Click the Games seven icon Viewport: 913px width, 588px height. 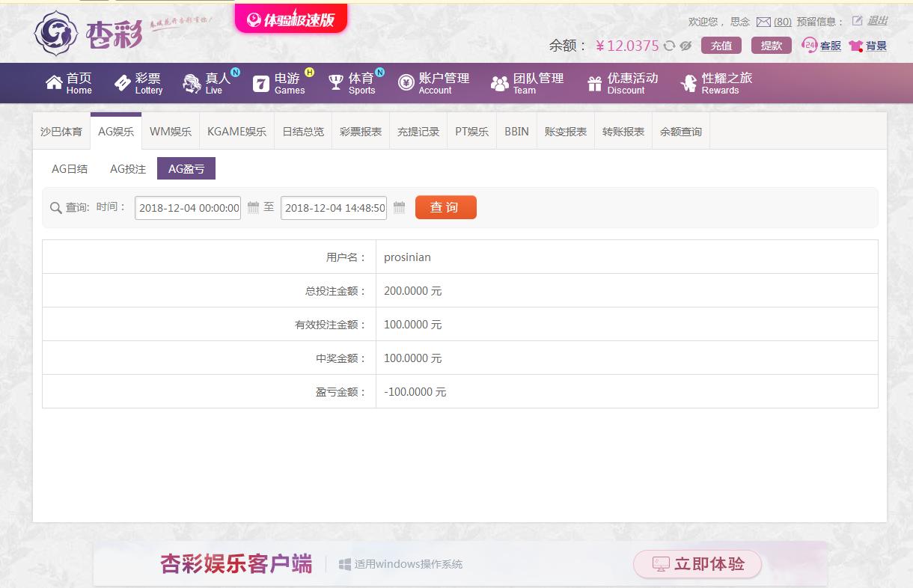point(260,83)
